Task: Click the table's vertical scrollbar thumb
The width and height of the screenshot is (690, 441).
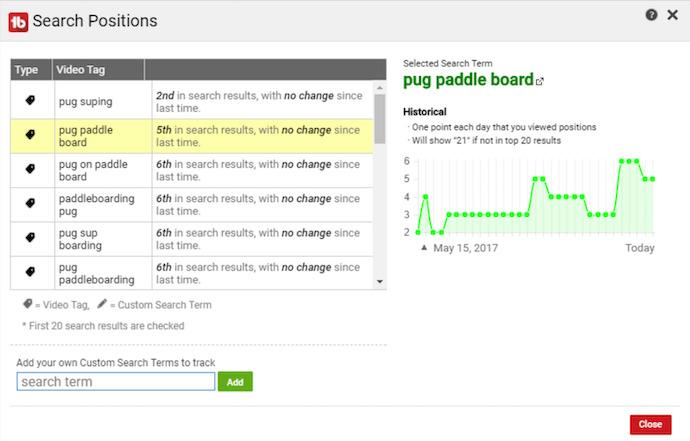Action: pyautogui.click(x=380, y=117)
